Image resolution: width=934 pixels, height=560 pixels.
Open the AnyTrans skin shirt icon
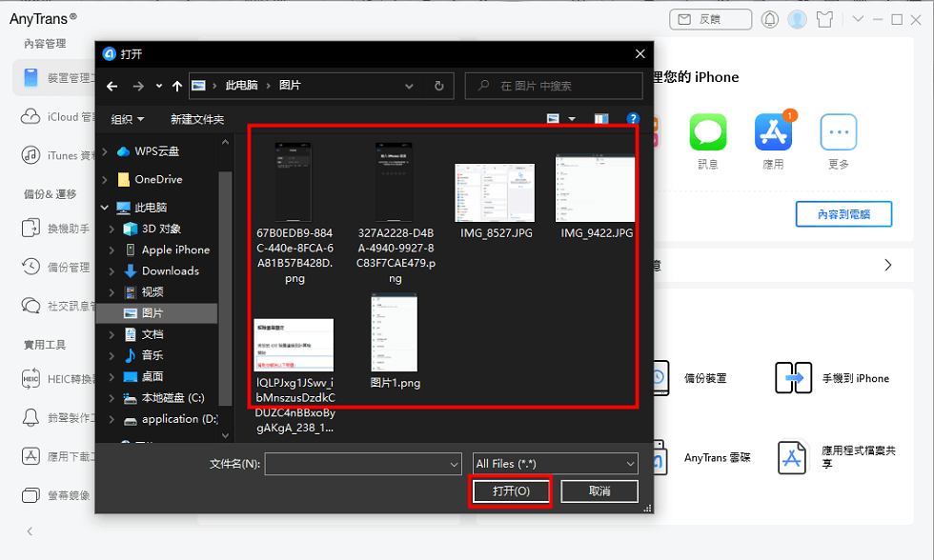pyautogui.click(x=825, y=20)
